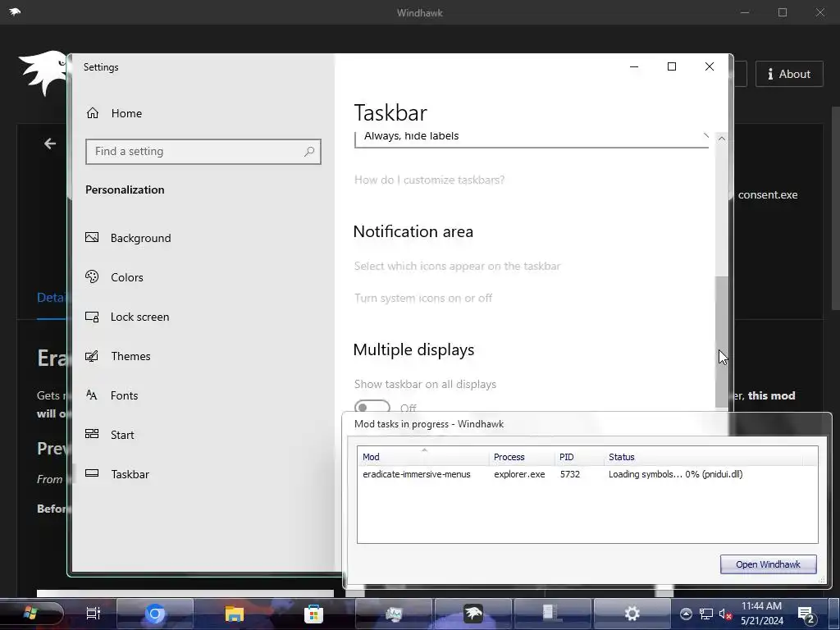This screenshot has width=840, height=630.
Task: Switch to Windhawk taskbar button
Action: coord(473,614)
